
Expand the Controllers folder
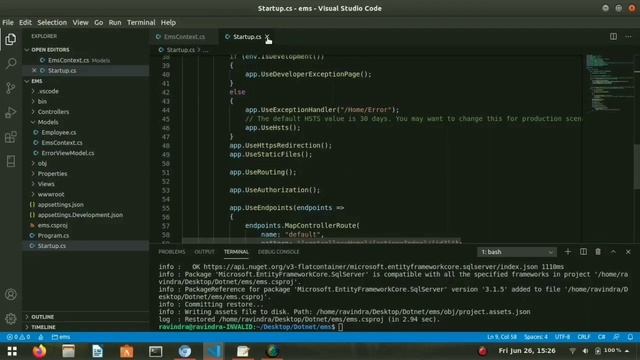53,111
